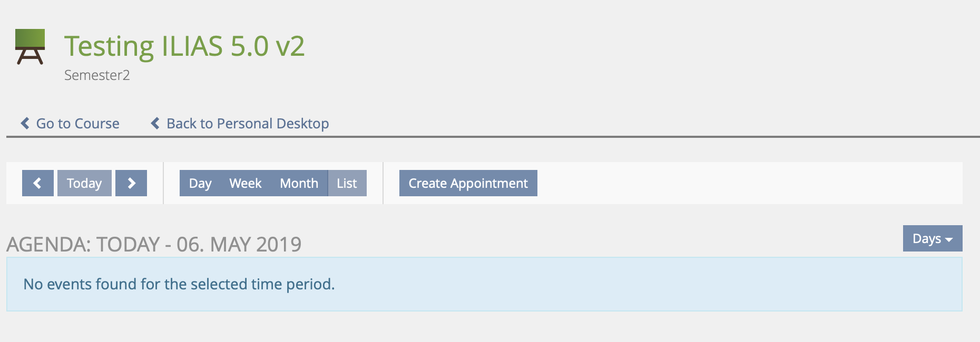The width and height of the screenshot is (980, 342).
Task: Switch to Week view
Action: (x=245, y=183)
